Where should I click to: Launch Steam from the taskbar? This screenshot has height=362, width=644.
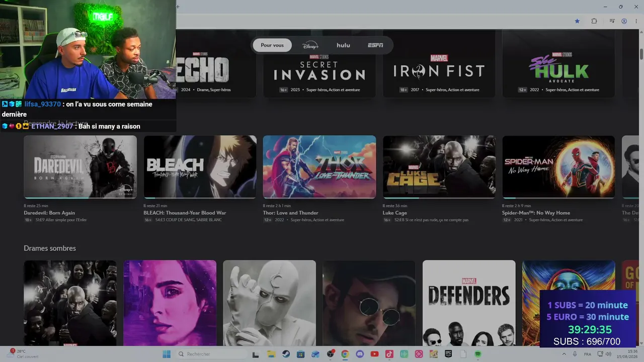[x=286, y=354]
